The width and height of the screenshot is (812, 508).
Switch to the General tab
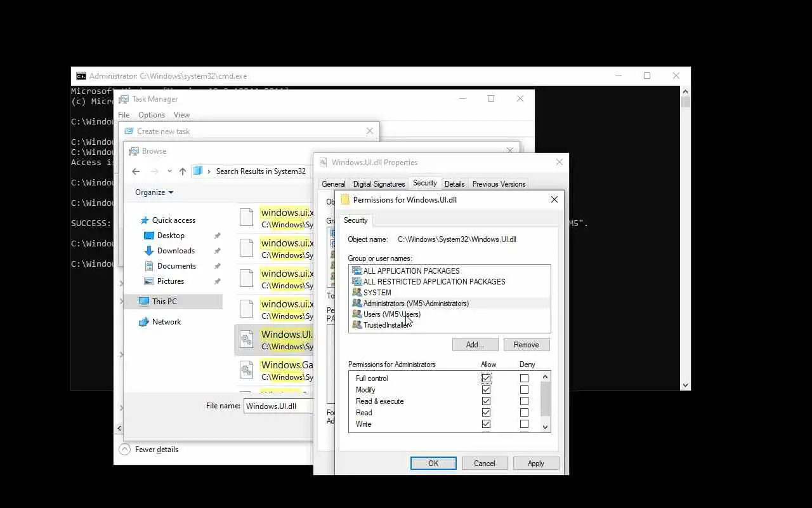pyautogui.click(x=334, y=184)
